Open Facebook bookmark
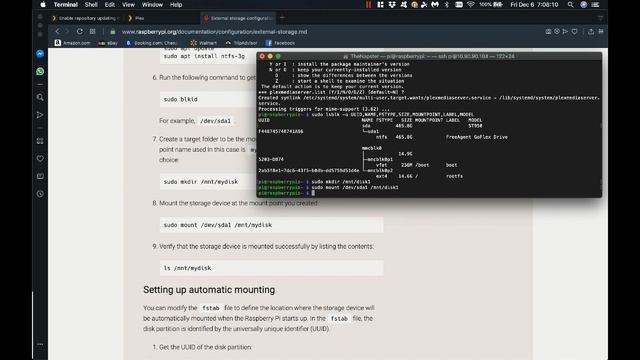The height and width of the screenshot is (360, 640). coord(280,43)
